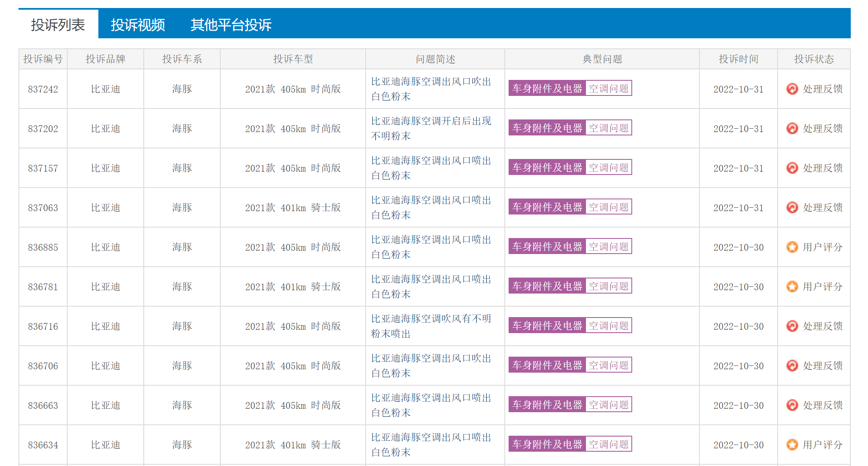Click the red status icon in row 837063
This screenshot has width=868, height=466.
click(792, 207)
